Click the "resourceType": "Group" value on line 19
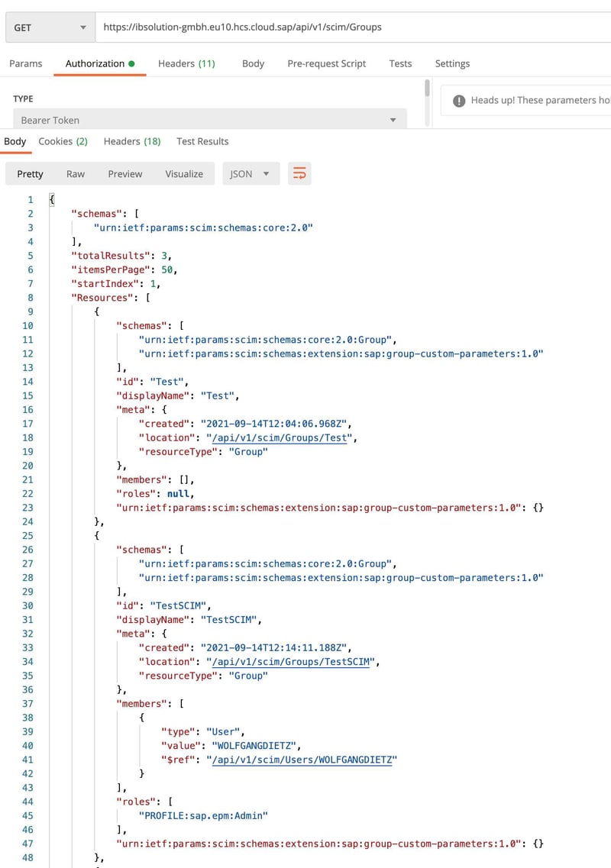Image resolution: width=611 pixels, height=868 pixels. click(x=248, y=452)
